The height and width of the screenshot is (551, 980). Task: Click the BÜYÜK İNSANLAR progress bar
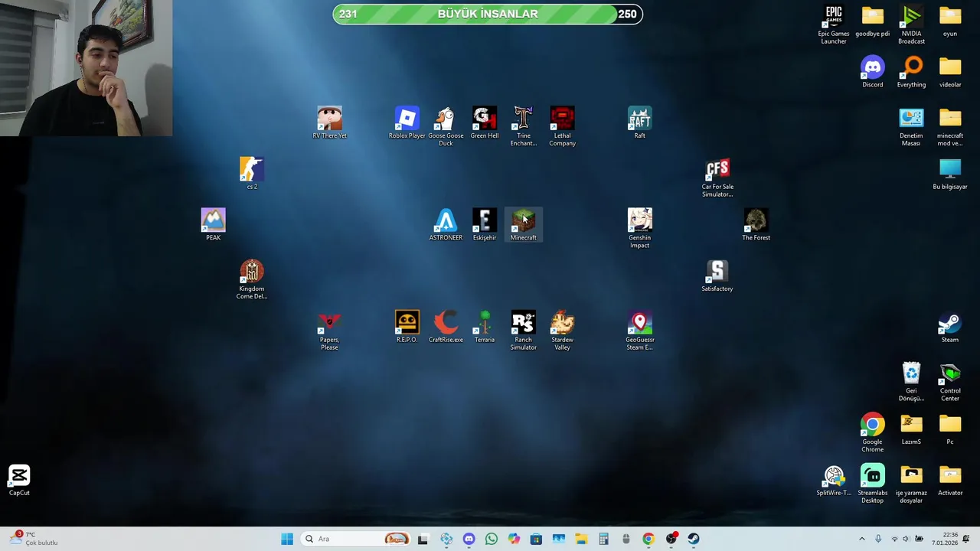tap(488, 14)
